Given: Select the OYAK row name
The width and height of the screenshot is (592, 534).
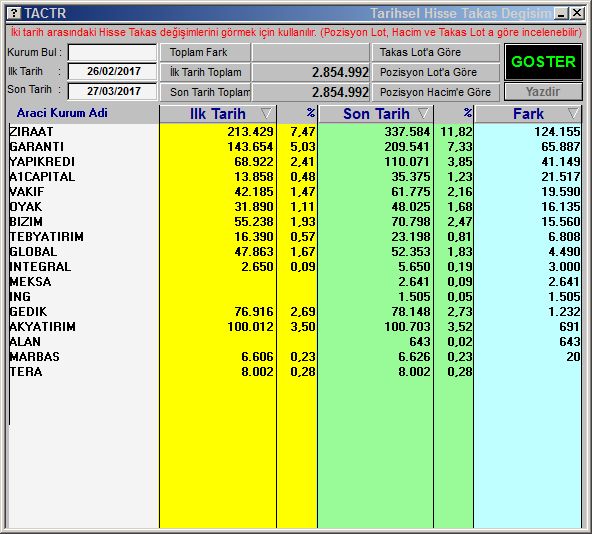Looking at the screenshot, I should 26,207.
